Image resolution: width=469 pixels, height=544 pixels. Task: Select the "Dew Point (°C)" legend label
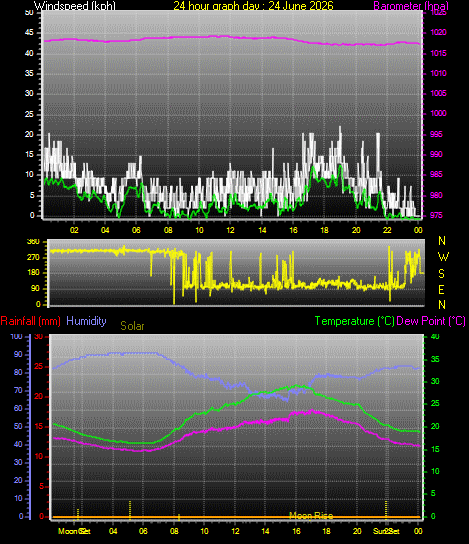pos(431,321)
